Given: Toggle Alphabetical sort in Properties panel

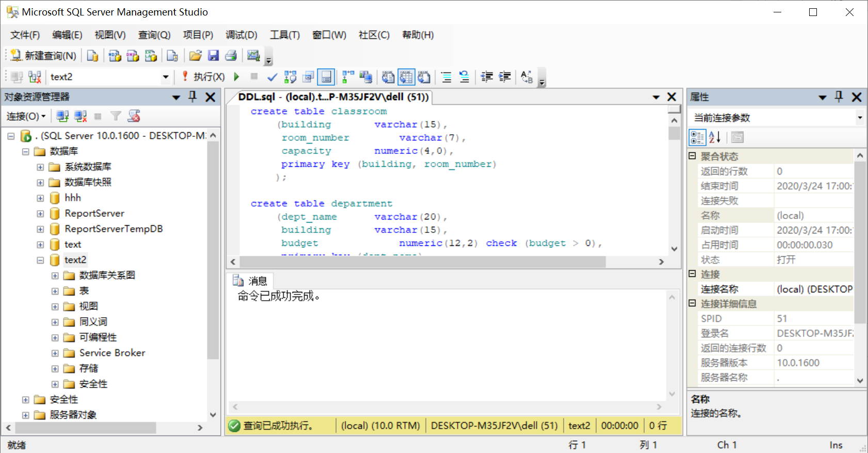Looking at the screenshot, I should [x=715, y=137].
